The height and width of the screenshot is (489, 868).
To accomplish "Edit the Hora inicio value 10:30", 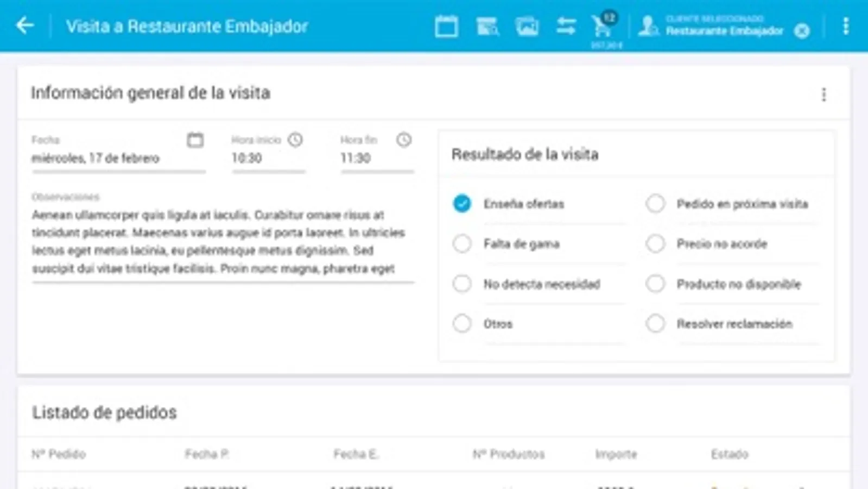I will point(269,159).
